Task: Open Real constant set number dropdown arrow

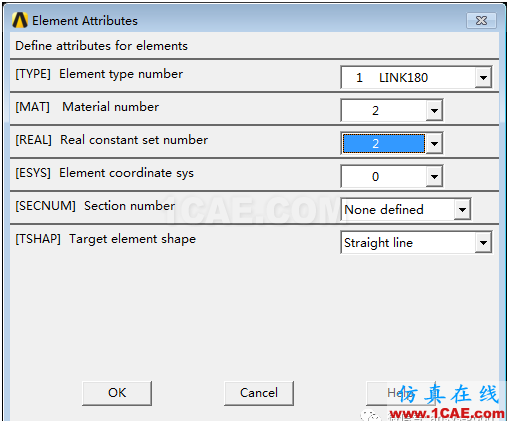Action: (x=434, y=143)
